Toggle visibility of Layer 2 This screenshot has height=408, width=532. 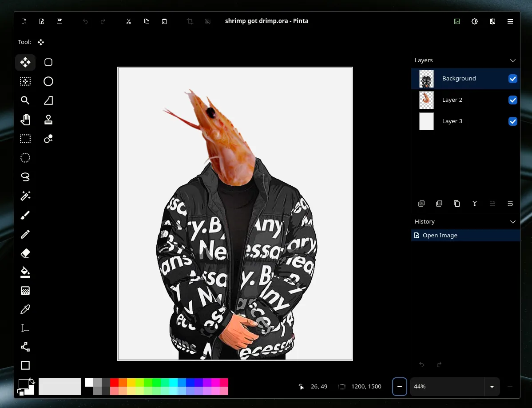point(512,100)
